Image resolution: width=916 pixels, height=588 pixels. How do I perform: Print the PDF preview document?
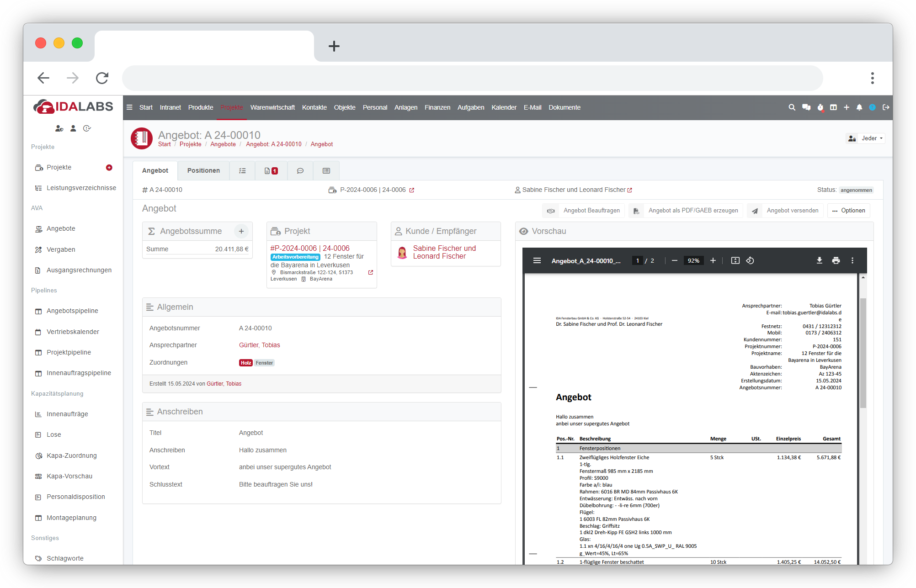pyautogui.click(x=836, y=260)
